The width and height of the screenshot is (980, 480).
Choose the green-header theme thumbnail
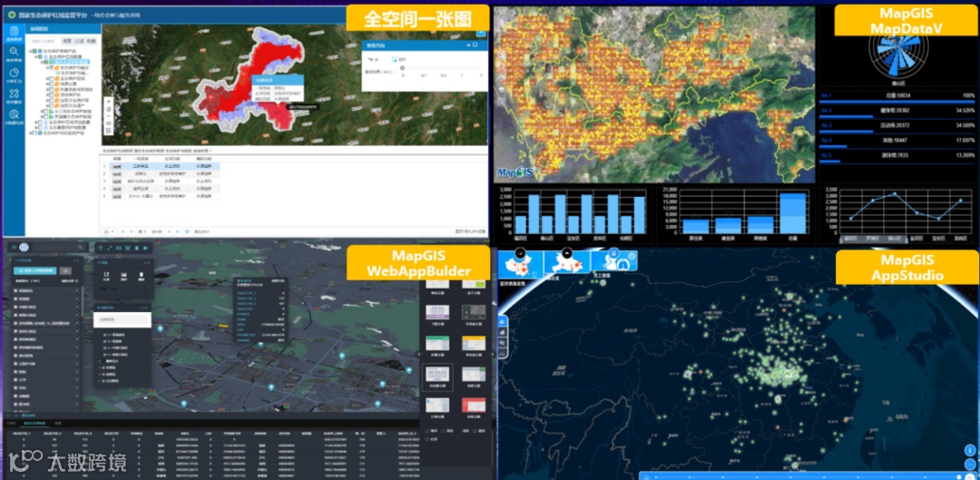(437, 343)
